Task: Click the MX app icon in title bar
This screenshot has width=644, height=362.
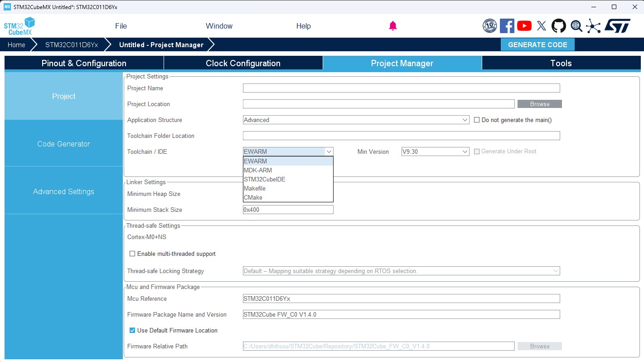Action: click(x=7, y=7)
